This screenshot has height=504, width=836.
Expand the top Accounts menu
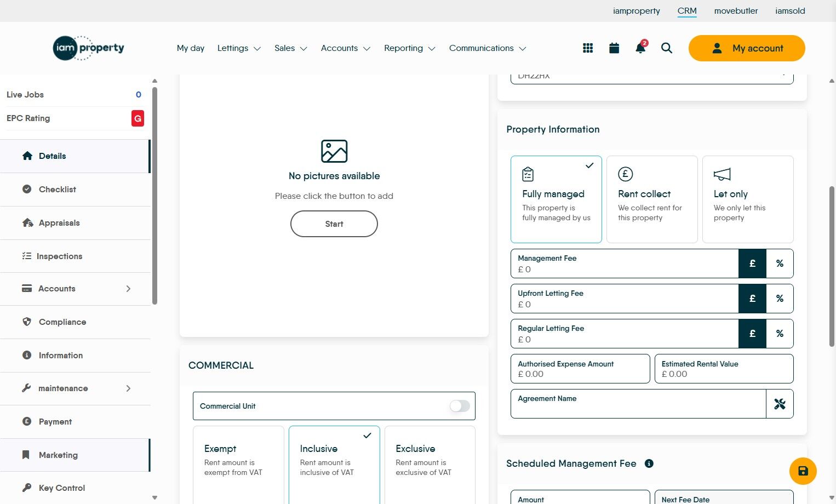pos(346,48)
